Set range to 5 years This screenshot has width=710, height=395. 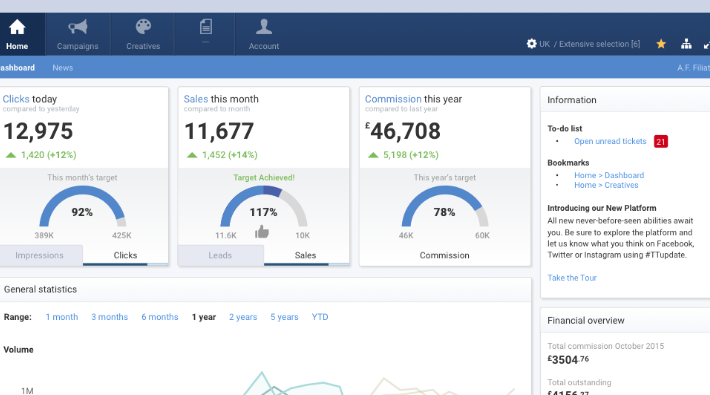[x=284, y=317]
